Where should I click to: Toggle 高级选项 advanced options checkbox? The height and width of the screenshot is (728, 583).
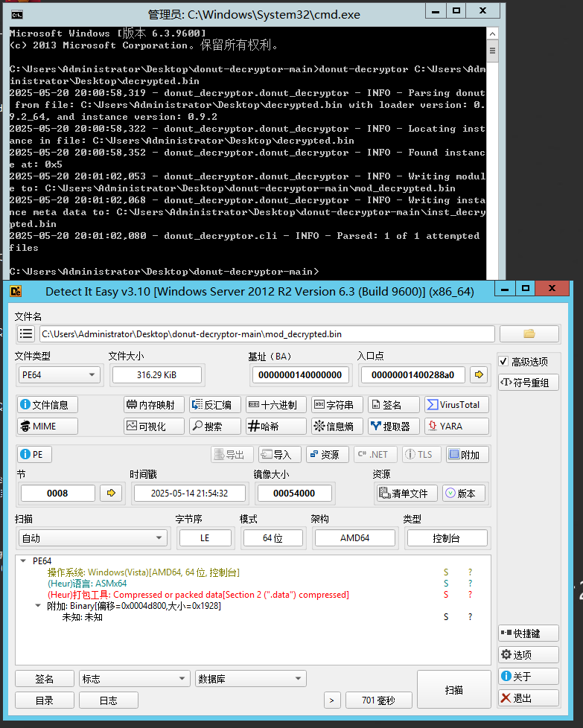(503, 361)
